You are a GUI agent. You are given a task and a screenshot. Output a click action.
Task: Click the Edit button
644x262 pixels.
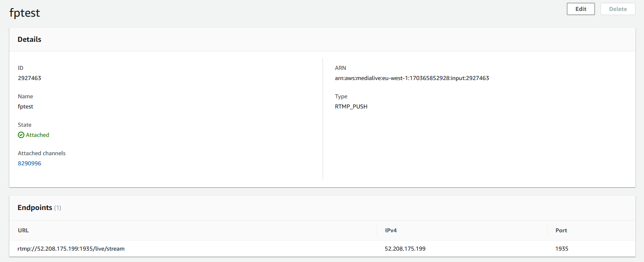[x=580, y=9]
